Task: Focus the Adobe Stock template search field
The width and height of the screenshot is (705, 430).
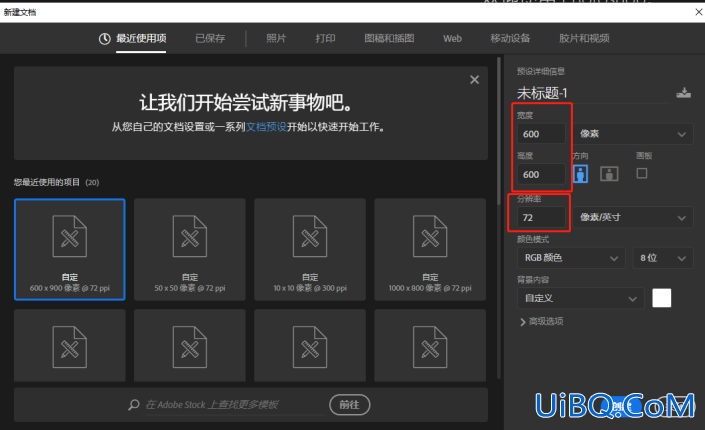Action: pyautogui.click(x=234, y=405)
